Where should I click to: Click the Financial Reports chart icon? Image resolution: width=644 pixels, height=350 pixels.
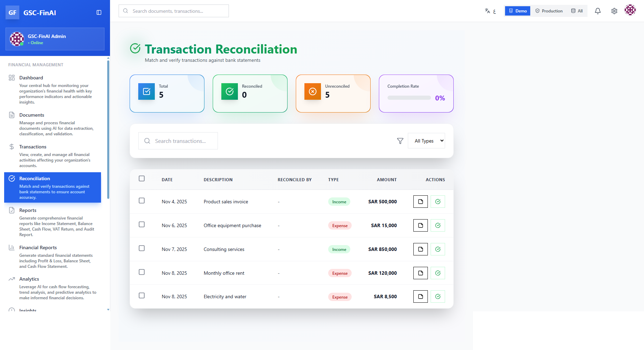(12, 247)
